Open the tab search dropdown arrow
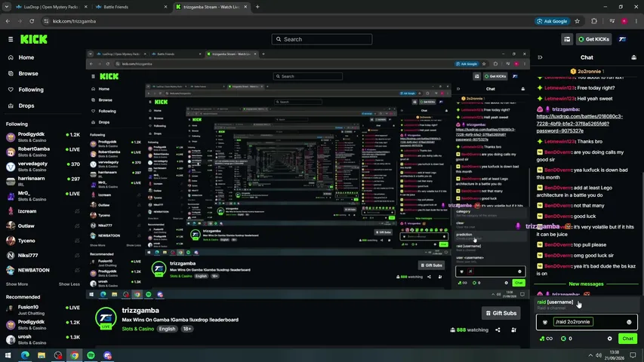The height and width of the screenshot is (362, 644). (7, 7)
